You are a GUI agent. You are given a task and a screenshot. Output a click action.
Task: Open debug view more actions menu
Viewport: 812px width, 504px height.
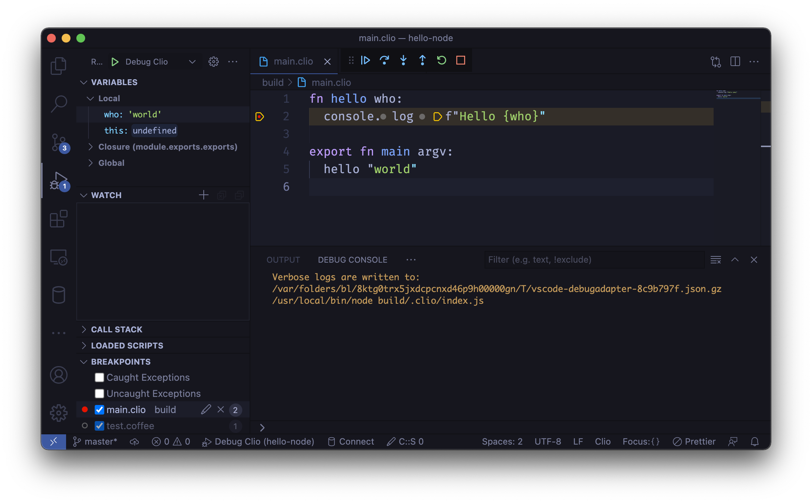point(233,62)
